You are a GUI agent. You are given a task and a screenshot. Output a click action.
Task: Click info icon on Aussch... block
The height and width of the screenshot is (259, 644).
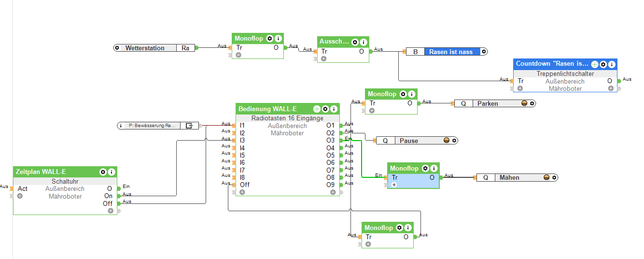(364, 42)
